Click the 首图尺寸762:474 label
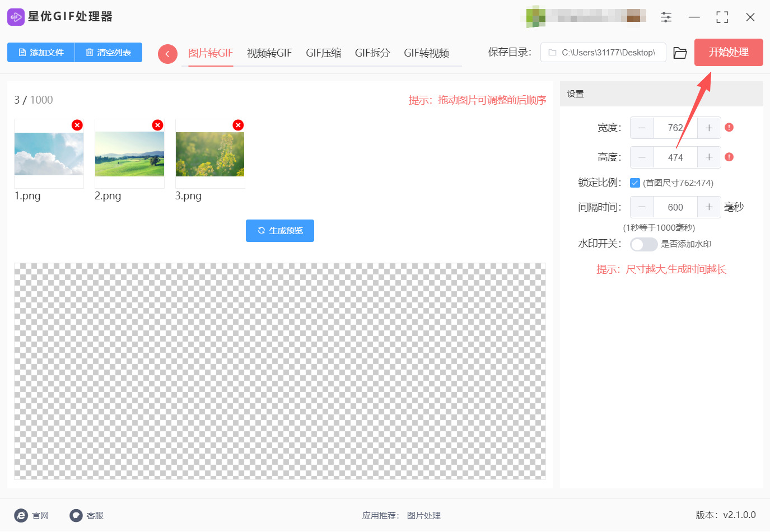Image resolution: width=770 pixels, height=532 pixels. click(678, 183)
